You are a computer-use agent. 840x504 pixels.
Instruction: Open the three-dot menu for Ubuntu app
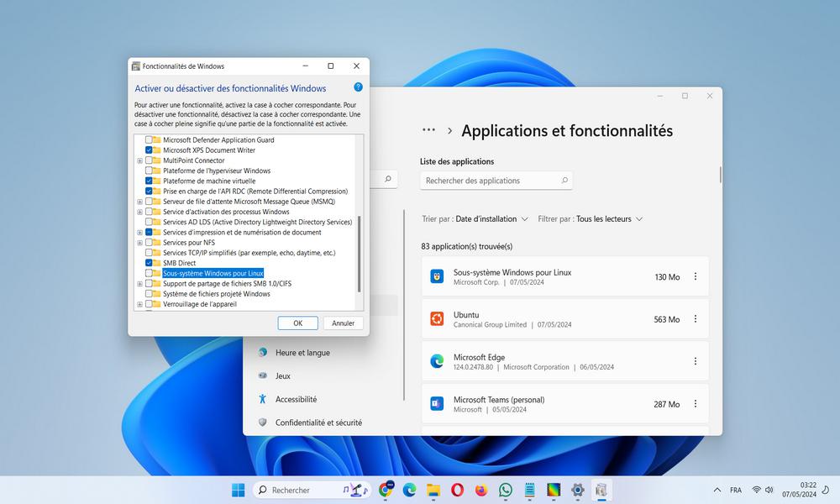[696, 318]
